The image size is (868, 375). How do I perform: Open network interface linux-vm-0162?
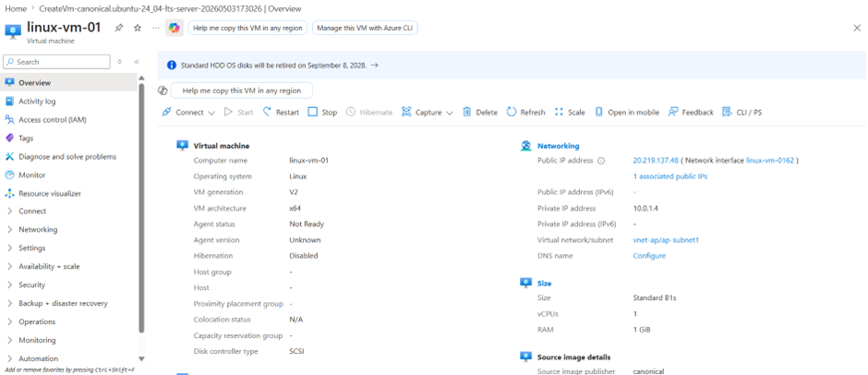pos(770,161)
